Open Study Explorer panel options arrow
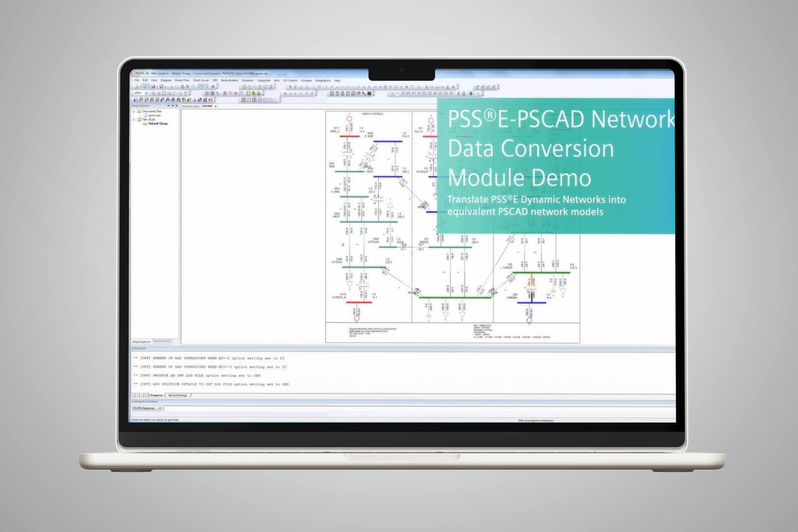The image size is (798, 532). (168, 106)
